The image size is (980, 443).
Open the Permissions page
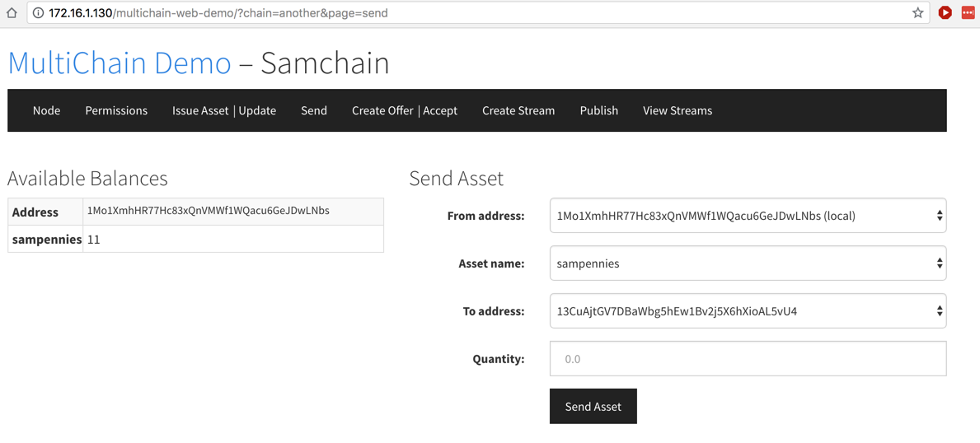pos(116,110)
